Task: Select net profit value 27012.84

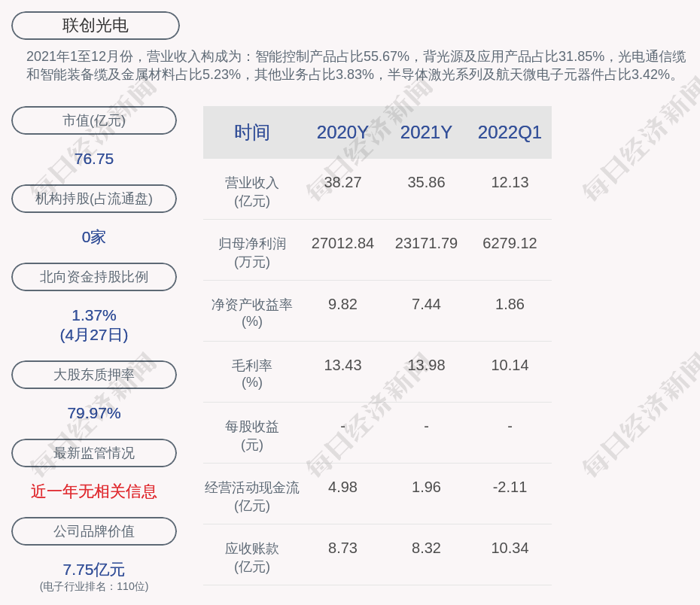Action: click(x=343, y=243)
